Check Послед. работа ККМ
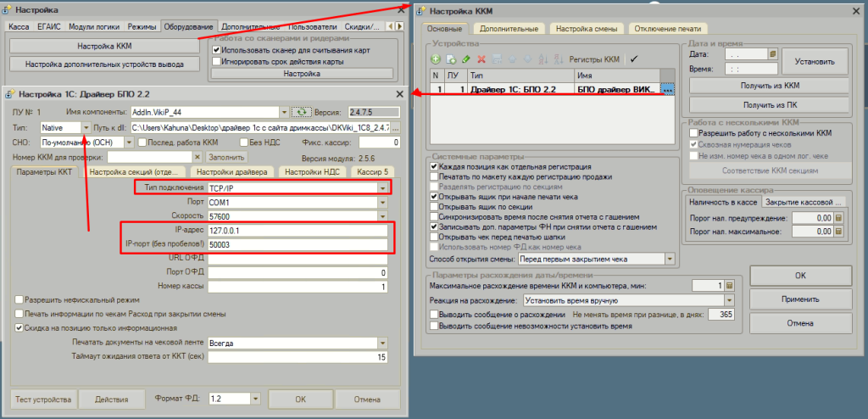 142,142
